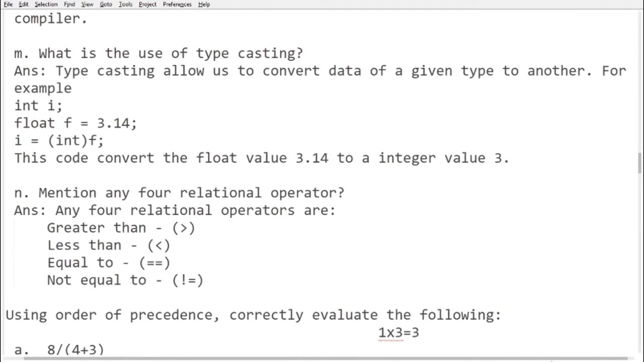The image size is (644, 362).
Task: Open the Help menu
Action: 204,4
